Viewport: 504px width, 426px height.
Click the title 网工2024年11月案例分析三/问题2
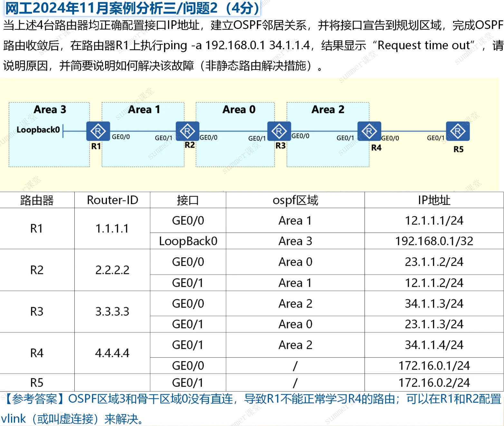click(x=132, y=8)
